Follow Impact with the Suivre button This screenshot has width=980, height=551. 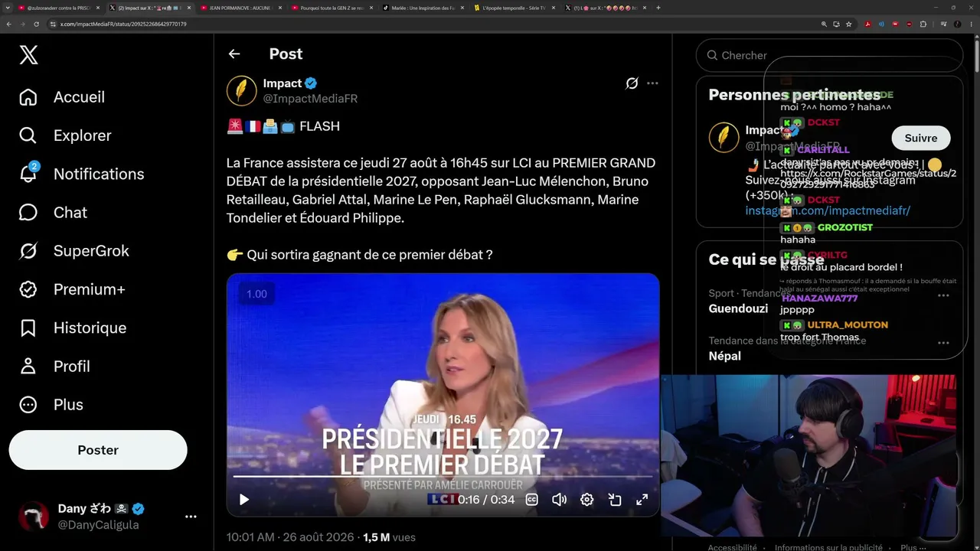(921, 139)
